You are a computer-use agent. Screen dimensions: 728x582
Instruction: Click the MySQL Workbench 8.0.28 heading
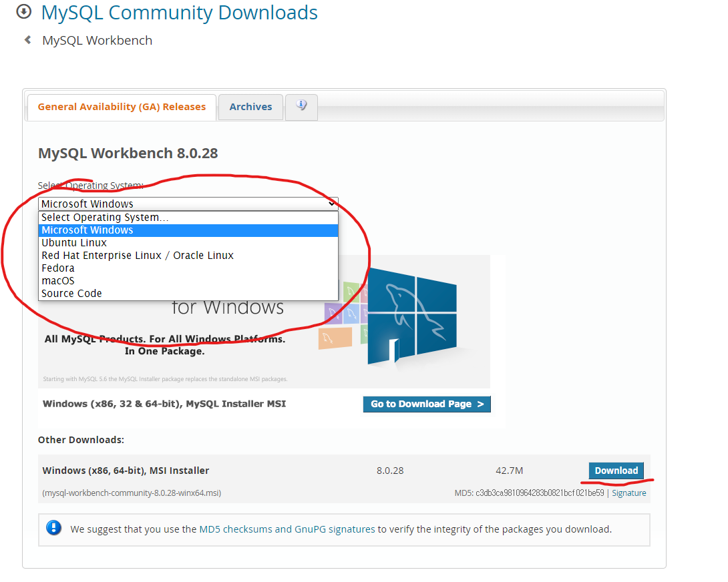click(x=128, y=153)
